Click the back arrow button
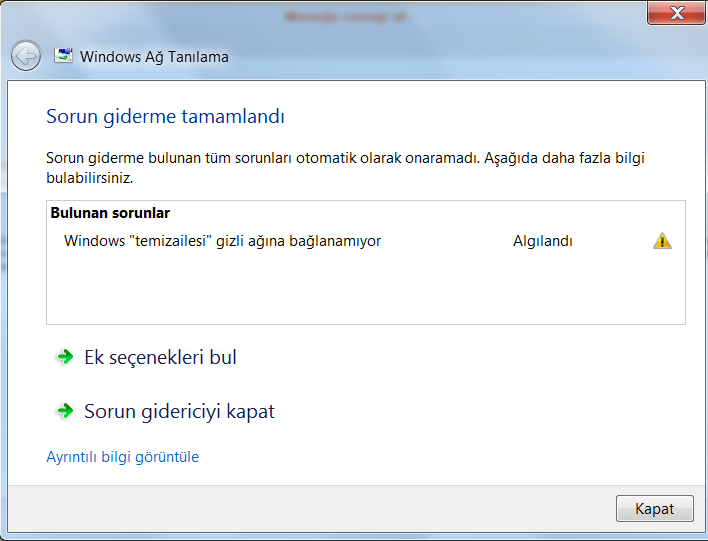Screen dimensions: 708x541 (x=26, y=56)
